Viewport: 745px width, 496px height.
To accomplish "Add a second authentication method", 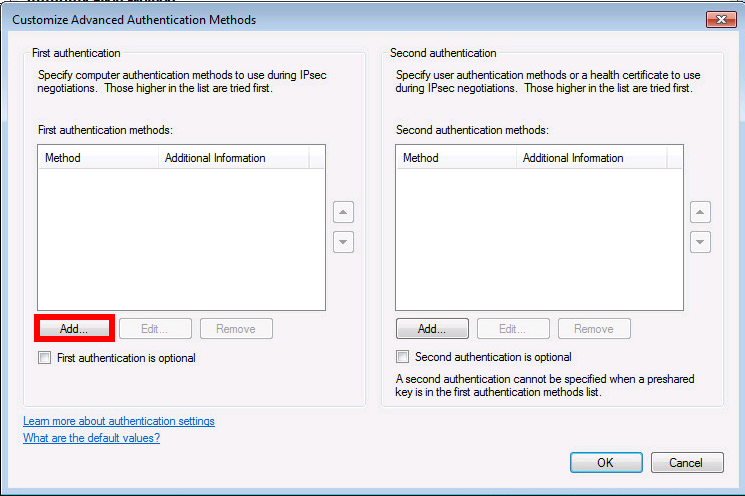I will click(x=432, y=329).
